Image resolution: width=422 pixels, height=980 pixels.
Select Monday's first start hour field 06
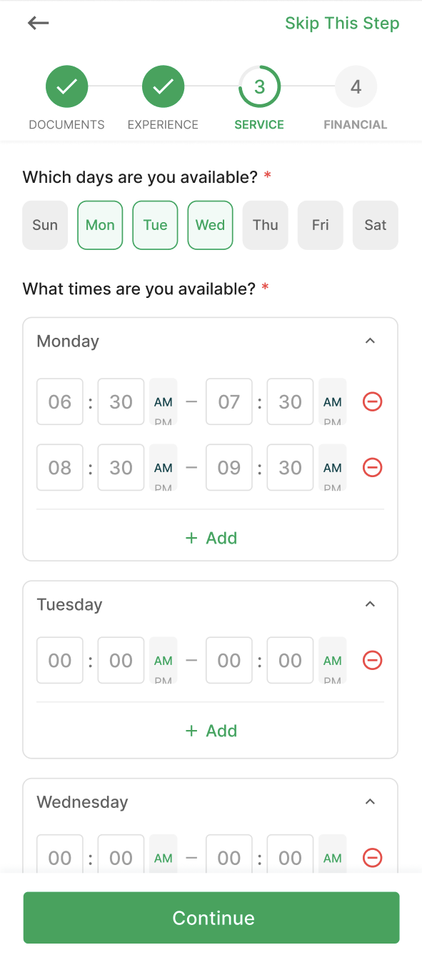click(x=60, y=401)
